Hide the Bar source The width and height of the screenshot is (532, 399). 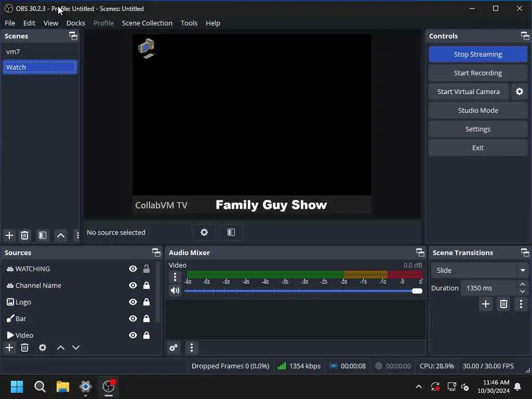tap(132, 318)
